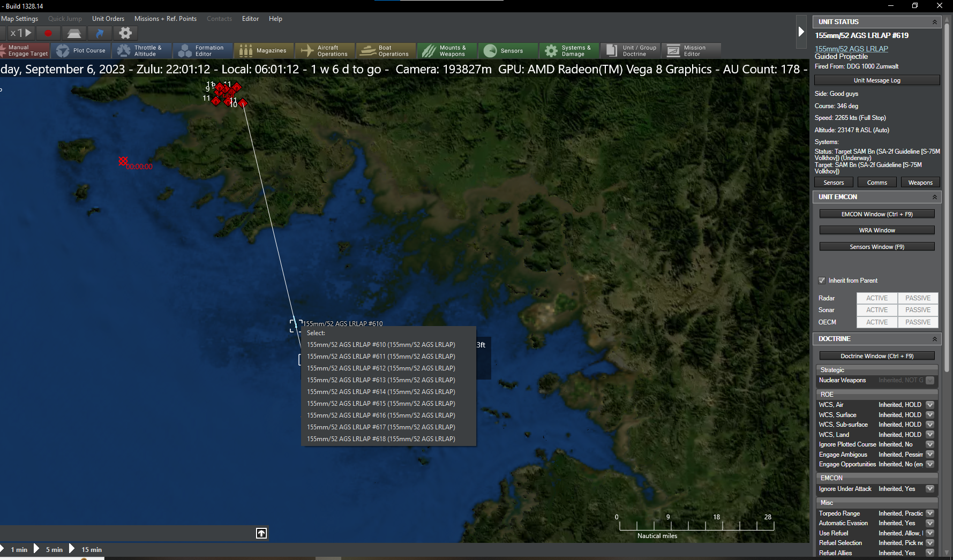Click the Comms button in Unit Status

(877, 183)
